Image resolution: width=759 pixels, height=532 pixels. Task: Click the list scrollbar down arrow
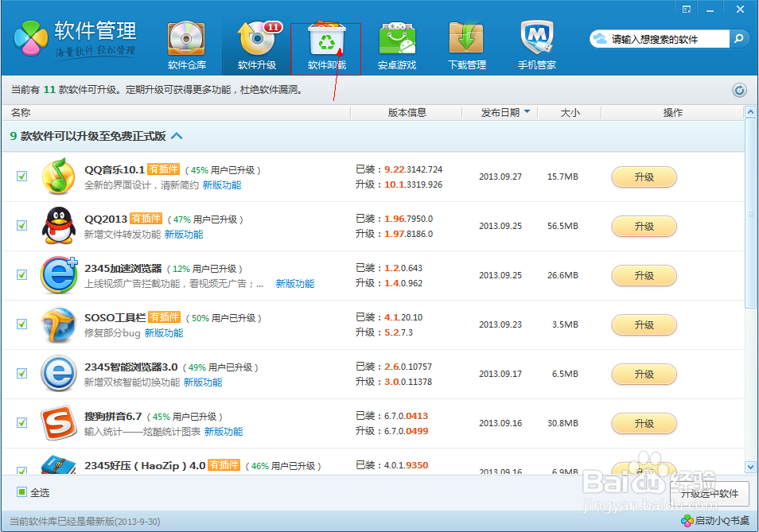[750, 468]
